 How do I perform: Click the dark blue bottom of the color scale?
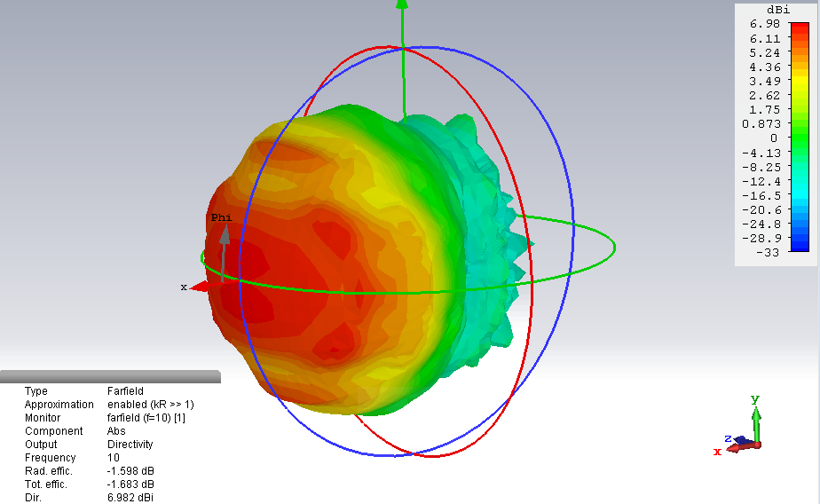(799, 248)
